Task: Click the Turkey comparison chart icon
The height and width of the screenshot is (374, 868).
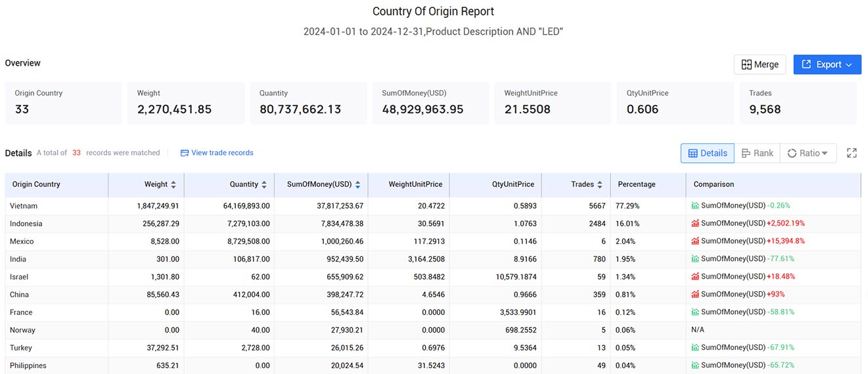Action: tap(695, 348)
